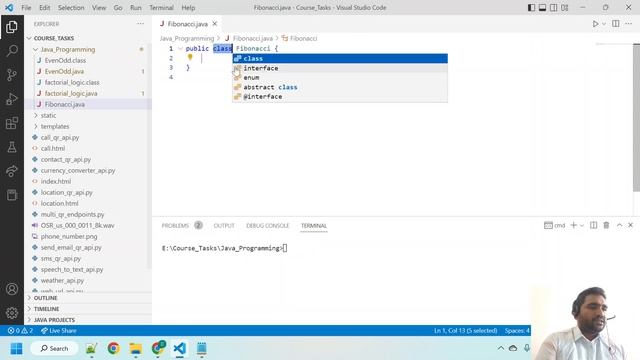Open the Testing flask view
This screenshot has height=360, width=640.
(x=11, y=147)
